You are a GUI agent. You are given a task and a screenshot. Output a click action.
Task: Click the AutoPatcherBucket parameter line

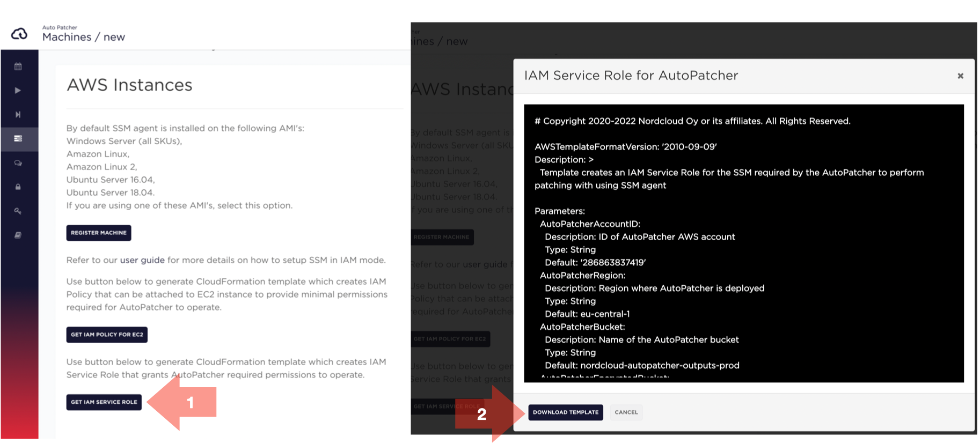click(582, 327)
